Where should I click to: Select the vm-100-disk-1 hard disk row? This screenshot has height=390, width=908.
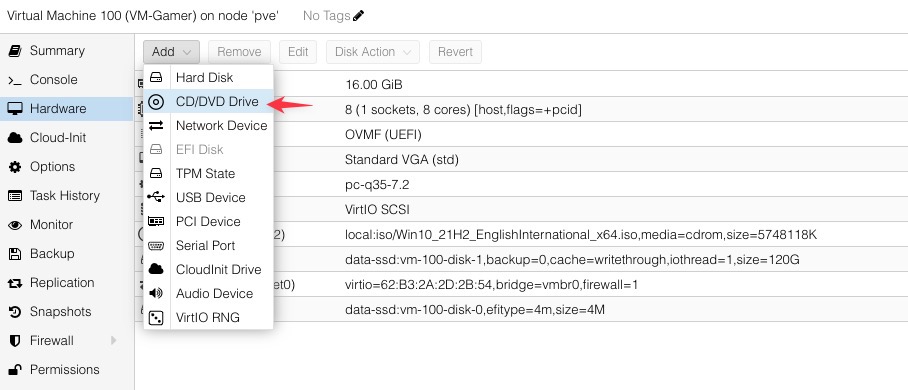pyautogui.click(x=522, y=260)
